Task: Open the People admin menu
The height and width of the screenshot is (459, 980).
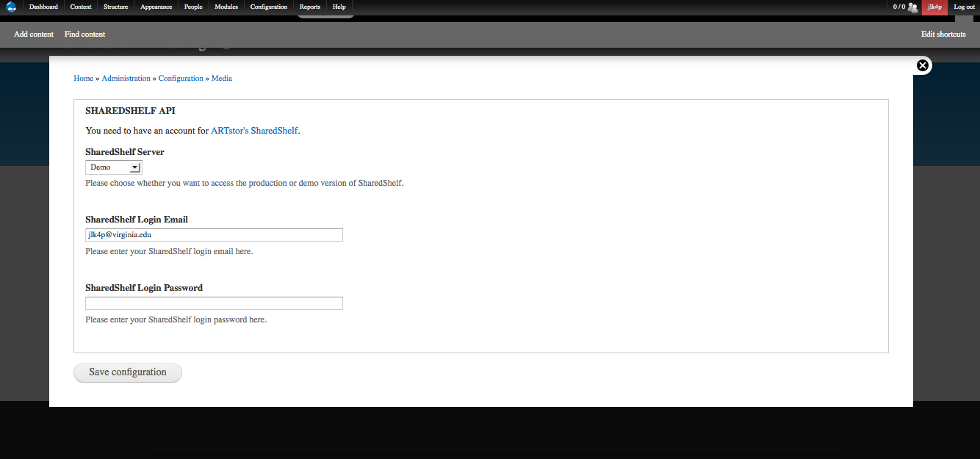Action: (193, 7)
